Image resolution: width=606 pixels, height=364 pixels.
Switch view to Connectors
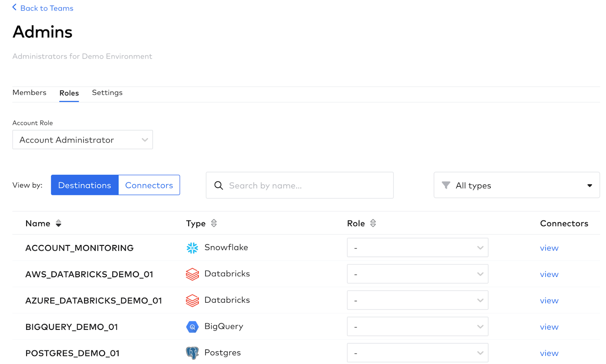(149, 185)
